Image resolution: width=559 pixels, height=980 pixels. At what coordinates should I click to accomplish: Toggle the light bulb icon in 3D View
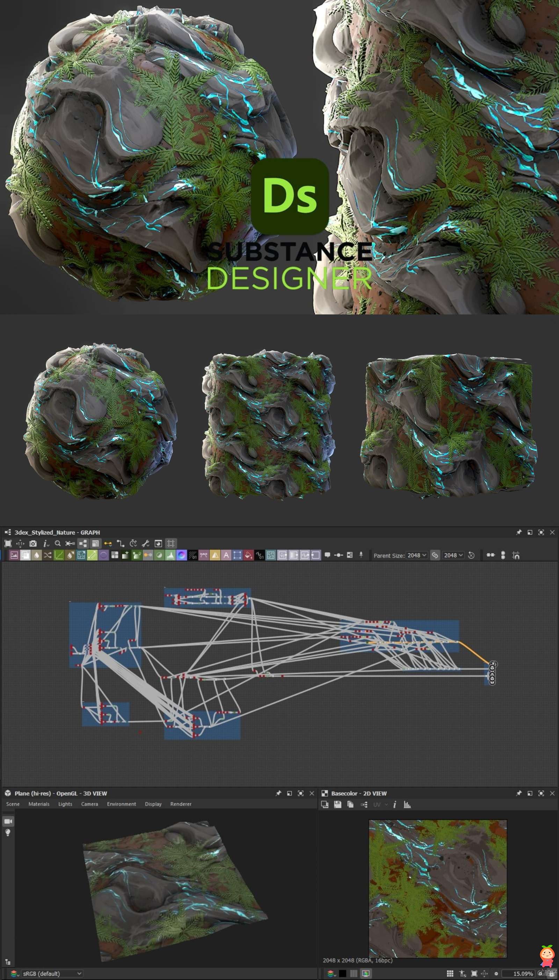pyautogui.click(x=8, y=833)
